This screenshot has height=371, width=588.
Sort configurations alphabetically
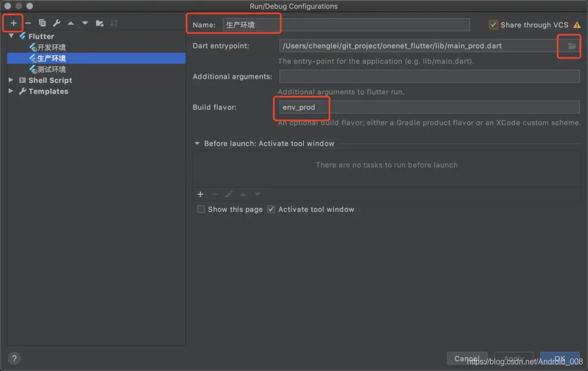click(114, 23)
